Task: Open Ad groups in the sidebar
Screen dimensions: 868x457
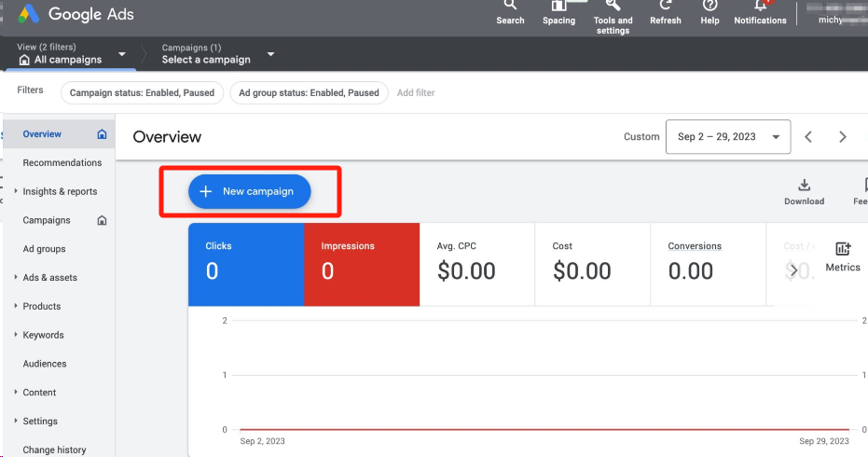Action: pyautogui.click(x=45, y=249)
